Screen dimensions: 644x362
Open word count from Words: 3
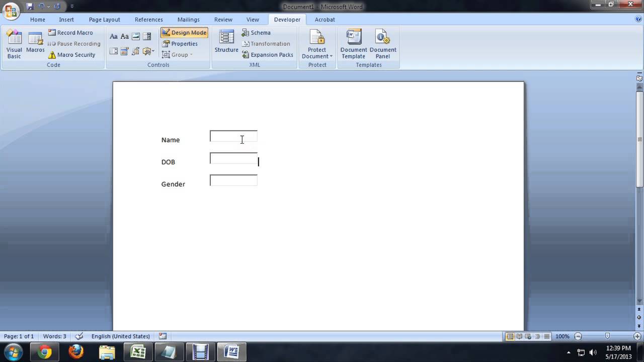(x=55, y=336)
